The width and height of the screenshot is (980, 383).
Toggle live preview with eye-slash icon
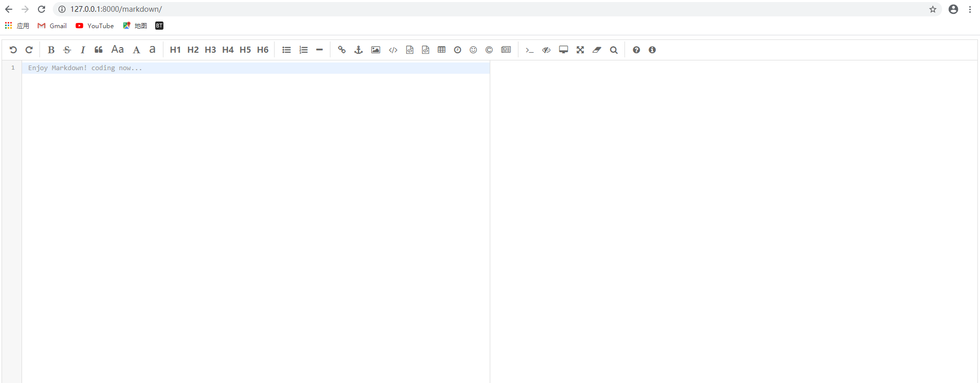coord(547,50)
